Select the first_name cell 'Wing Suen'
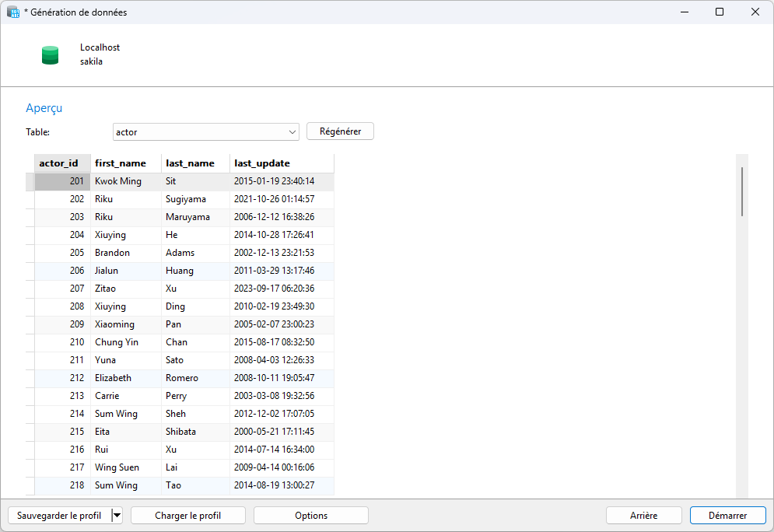The height and width of the screenshot is (532, 774). click(x=126, y=467)
